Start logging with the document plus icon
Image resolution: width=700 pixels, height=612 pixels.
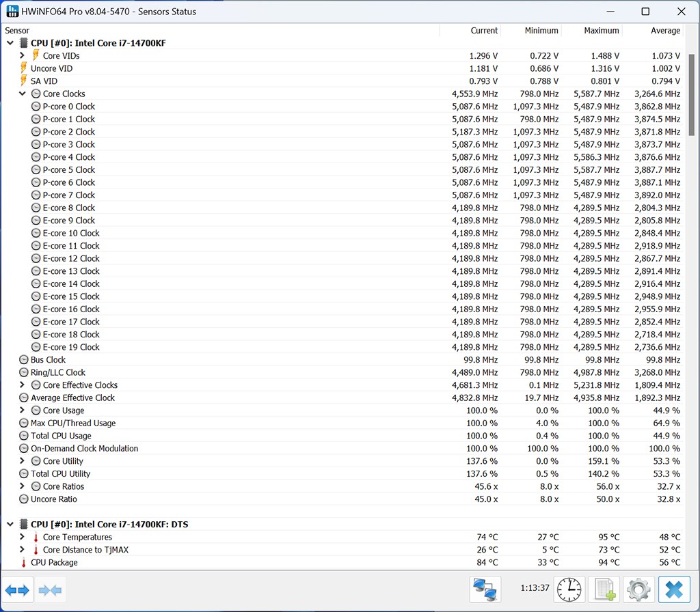point(604,589)
